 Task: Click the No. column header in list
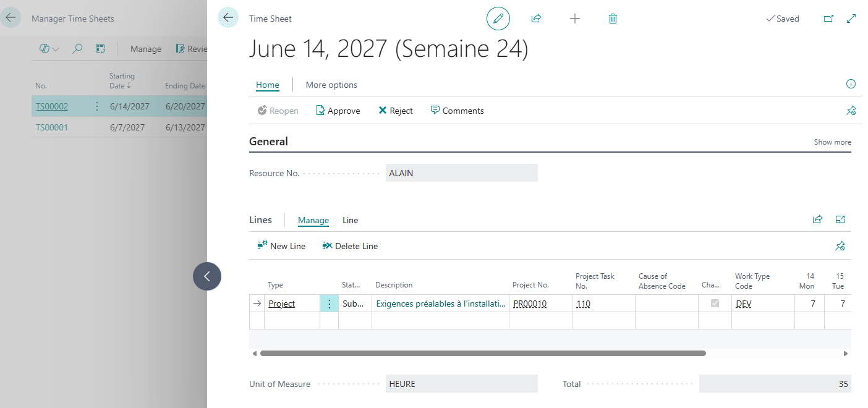click(x=41, y=86)
